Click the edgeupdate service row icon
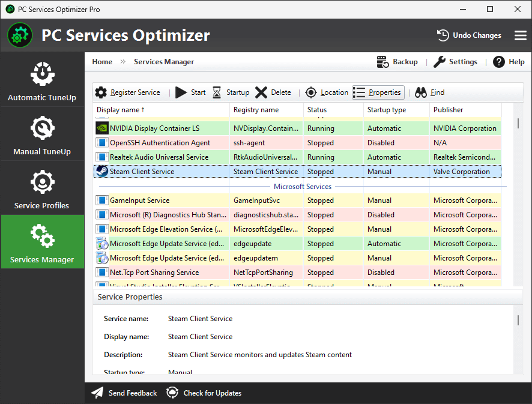 (102, 244)
